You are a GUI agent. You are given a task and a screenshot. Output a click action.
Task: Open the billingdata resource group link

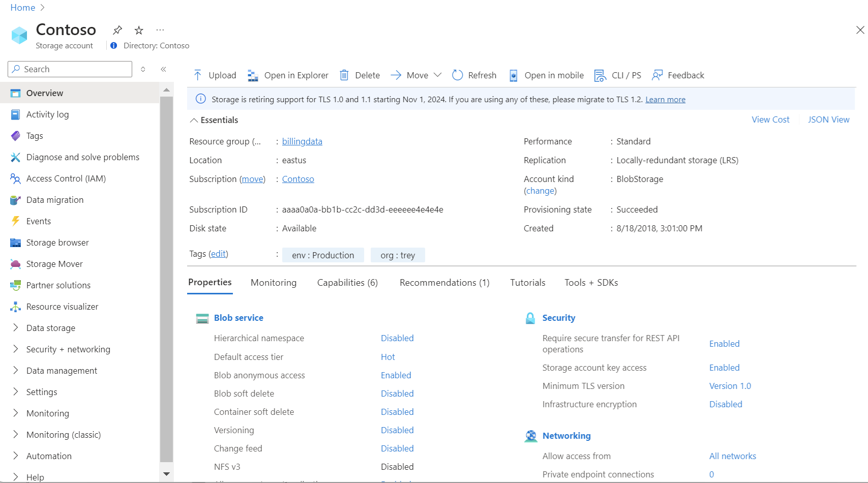(302, 141)
